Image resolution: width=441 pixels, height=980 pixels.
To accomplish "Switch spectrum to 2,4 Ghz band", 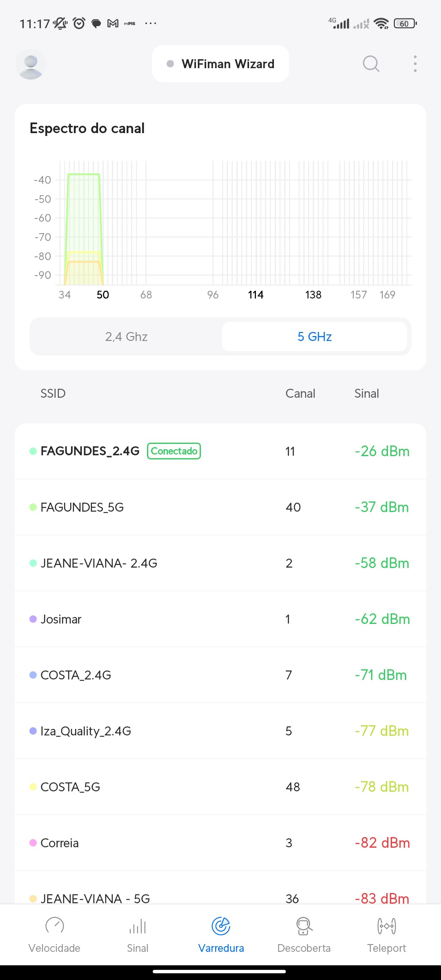I will pyautogui.click(x=126, y=336).
